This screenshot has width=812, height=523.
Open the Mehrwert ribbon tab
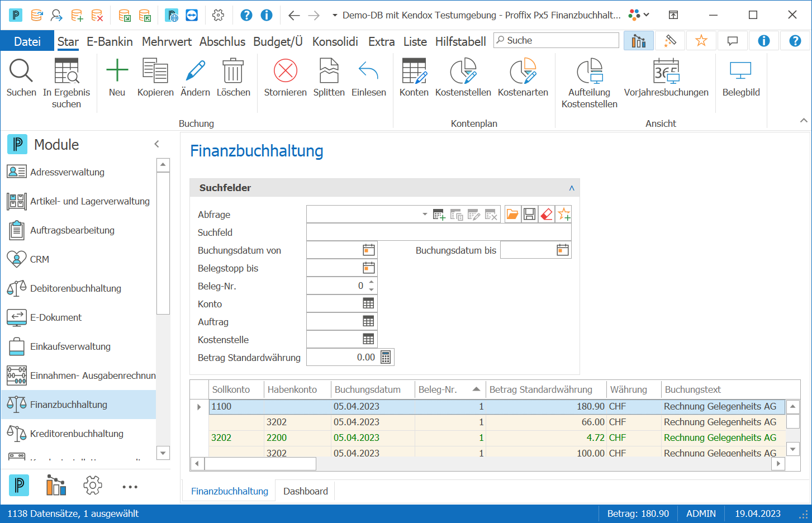167,41
